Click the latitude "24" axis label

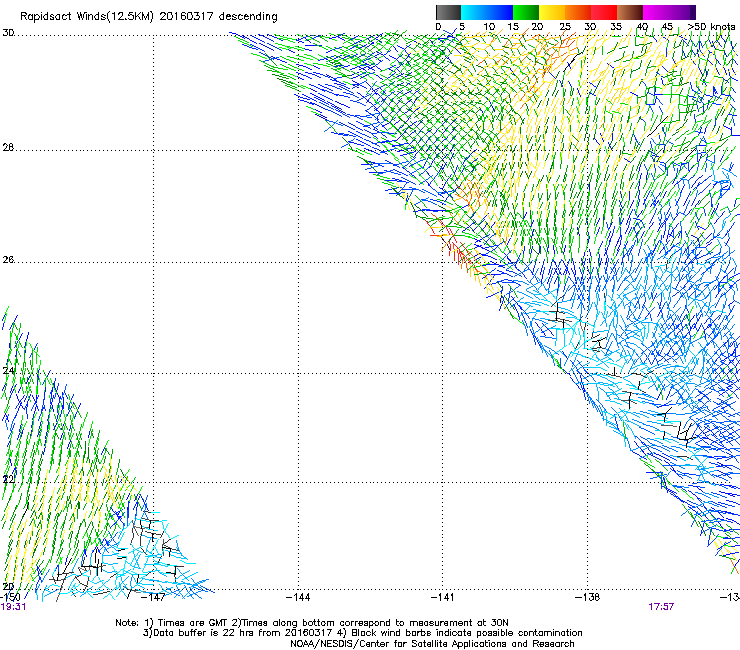[8, 371]
